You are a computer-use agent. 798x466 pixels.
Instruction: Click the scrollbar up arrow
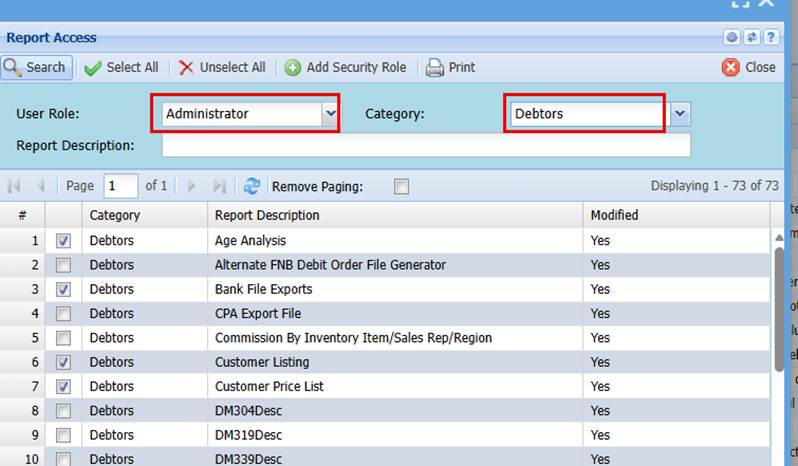[x=779, y=238]
